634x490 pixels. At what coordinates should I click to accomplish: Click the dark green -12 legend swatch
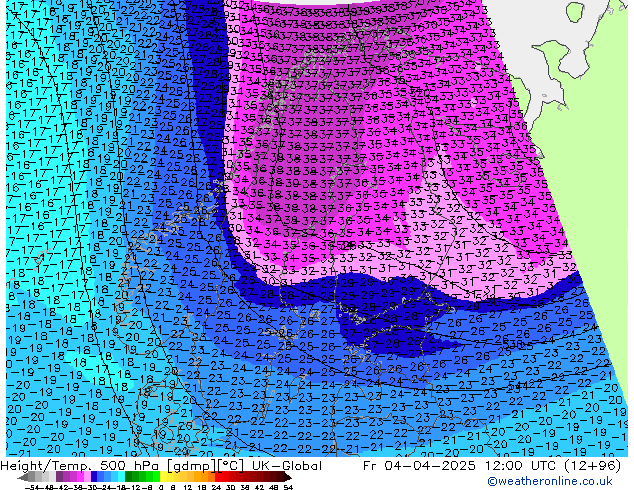[129, 477]
